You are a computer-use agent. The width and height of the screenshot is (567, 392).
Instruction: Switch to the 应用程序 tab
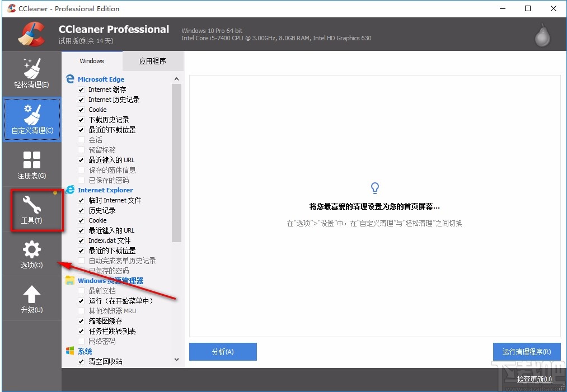click(153, 61)
